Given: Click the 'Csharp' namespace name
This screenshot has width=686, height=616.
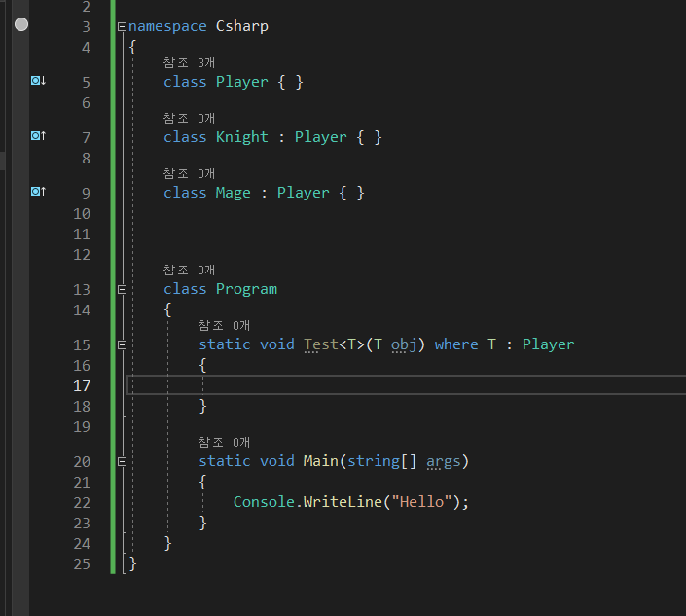Looking at the screenshot, I should click(x=242, y=26).
